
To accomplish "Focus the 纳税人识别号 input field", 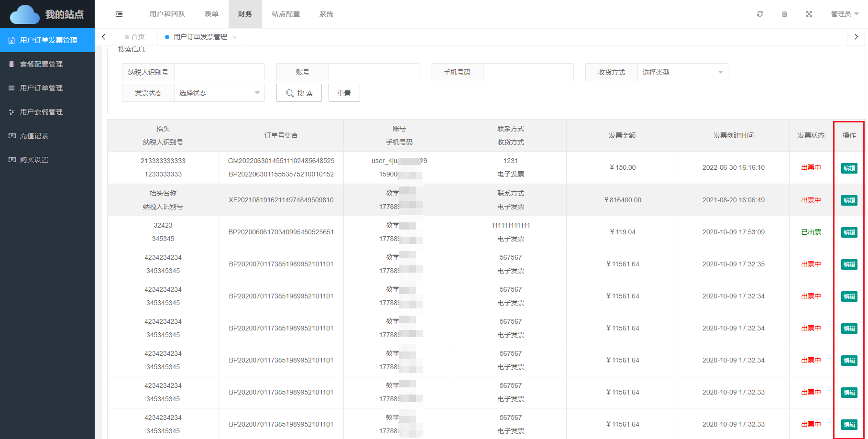I will click(219, 72).
